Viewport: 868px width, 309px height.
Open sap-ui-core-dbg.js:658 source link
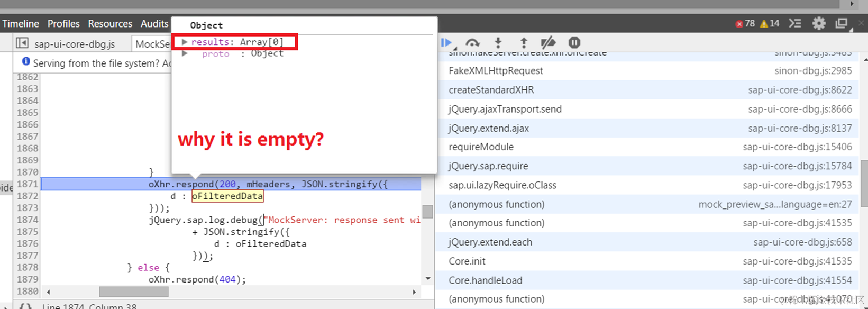tap(802, 242)
